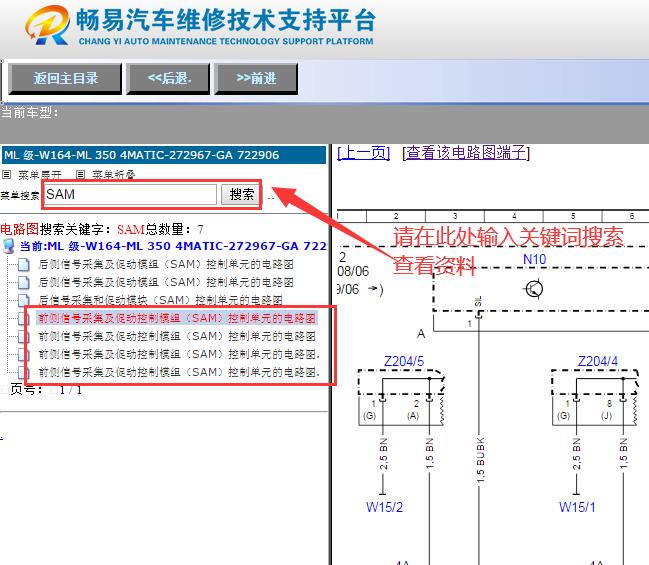Image resolution: width=649 pixels, height=565 pixels.
Task: Open the first 后侧信号采集及促动模组 result
Action: click(x=166, y=264)
